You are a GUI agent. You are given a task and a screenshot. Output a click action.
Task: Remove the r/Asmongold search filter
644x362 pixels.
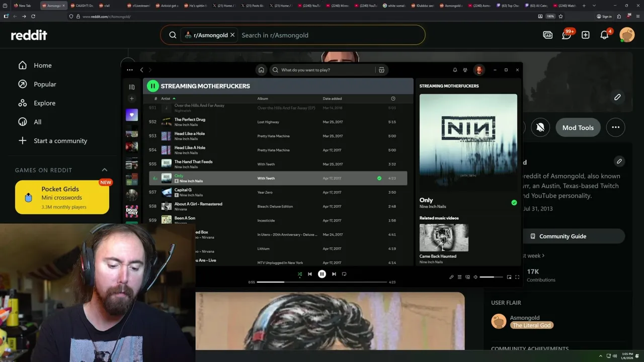232,35
